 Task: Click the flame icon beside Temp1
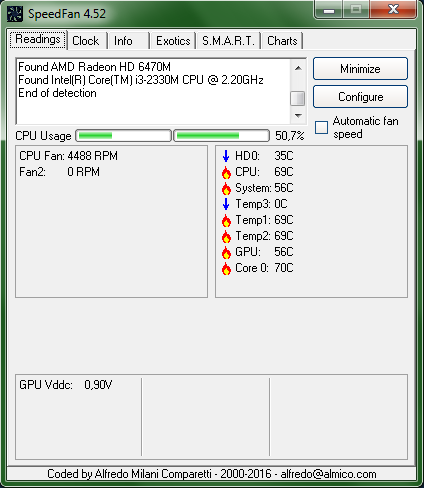(226, 220)
